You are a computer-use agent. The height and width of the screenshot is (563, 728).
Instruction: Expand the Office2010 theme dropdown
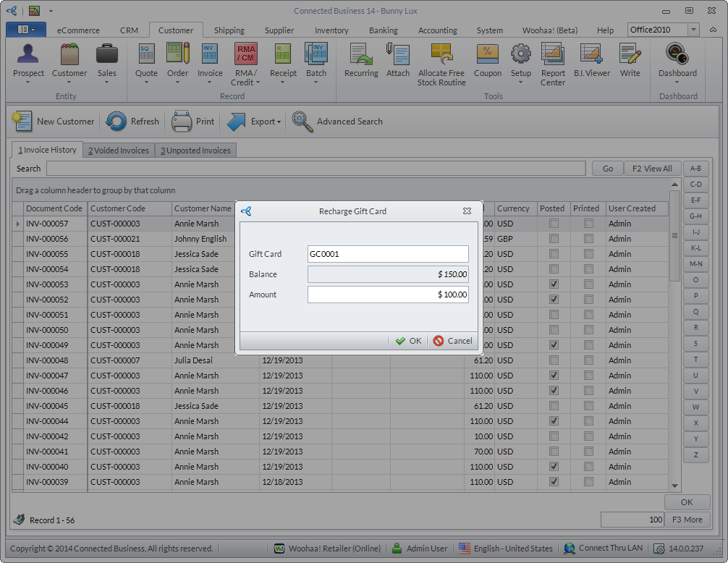tap(693, 30)
